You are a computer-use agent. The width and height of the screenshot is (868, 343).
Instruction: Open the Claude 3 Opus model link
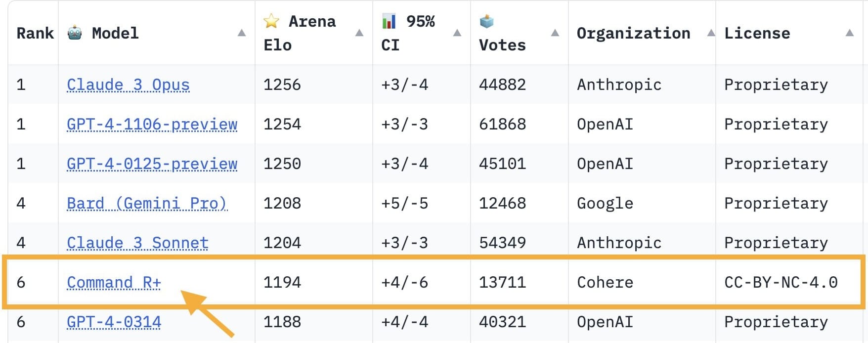click(x=128, y=85)
